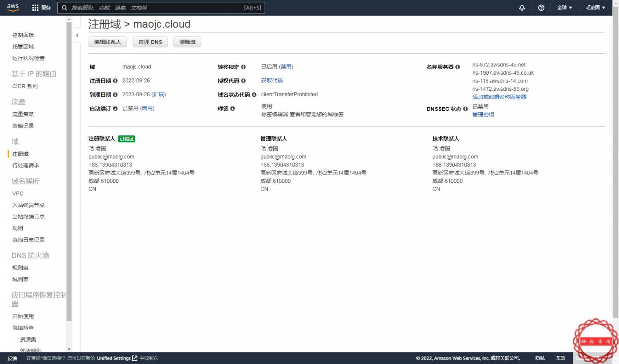Click 启用 link for auto-renew
This screenshot has height=364, width=619.
tap(147, 108)
